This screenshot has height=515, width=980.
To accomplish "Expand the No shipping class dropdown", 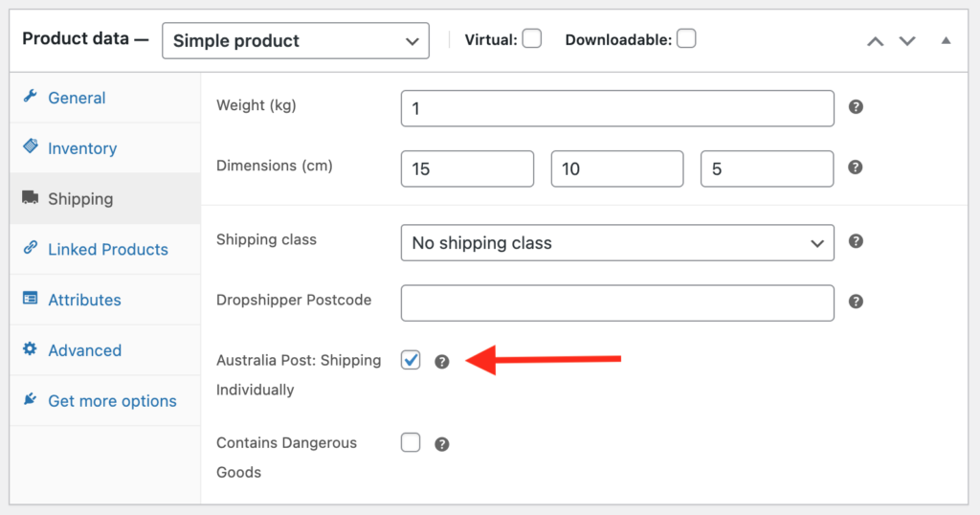I will [x=617, y=242].
